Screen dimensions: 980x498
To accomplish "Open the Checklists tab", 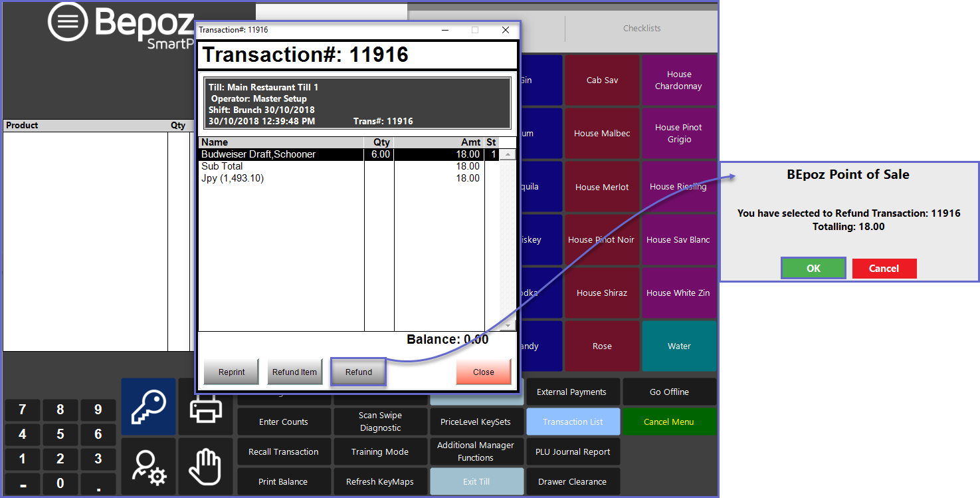I will click(x=641, y=29).
